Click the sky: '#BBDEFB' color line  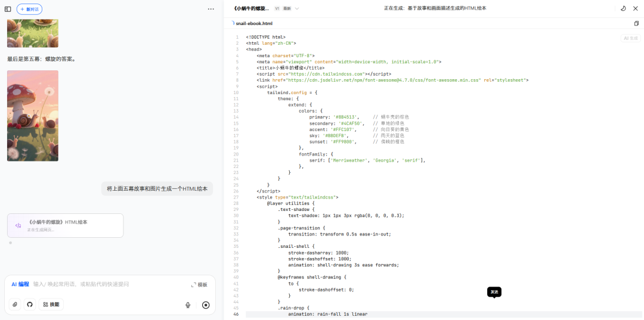click(357, 135)
